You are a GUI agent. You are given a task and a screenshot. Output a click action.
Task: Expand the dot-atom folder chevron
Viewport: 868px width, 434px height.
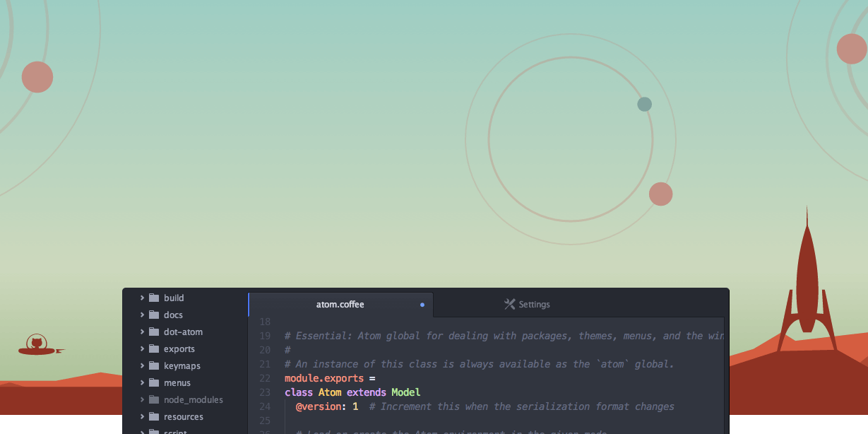pos(142,332)
